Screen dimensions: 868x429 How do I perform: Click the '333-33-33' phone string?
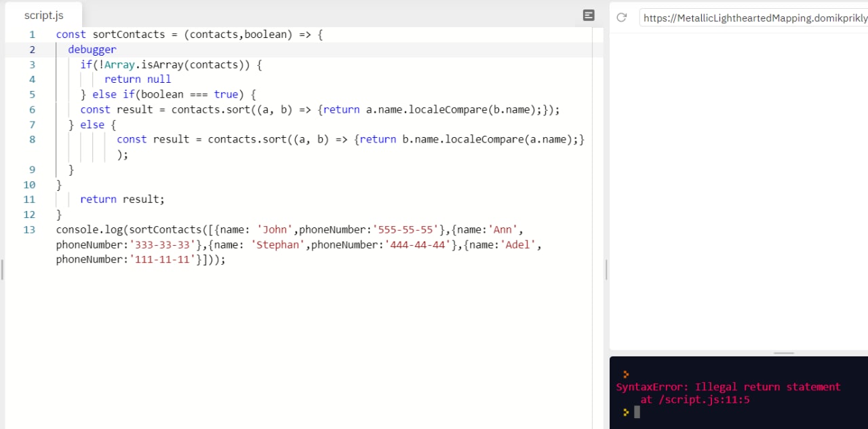(162, 244)
